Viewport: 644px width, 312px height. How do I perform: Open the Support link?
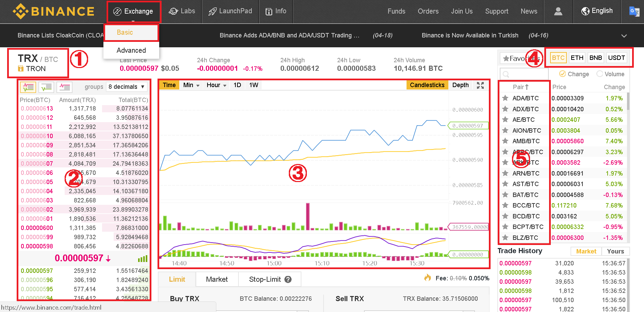[x=496, y=11]
